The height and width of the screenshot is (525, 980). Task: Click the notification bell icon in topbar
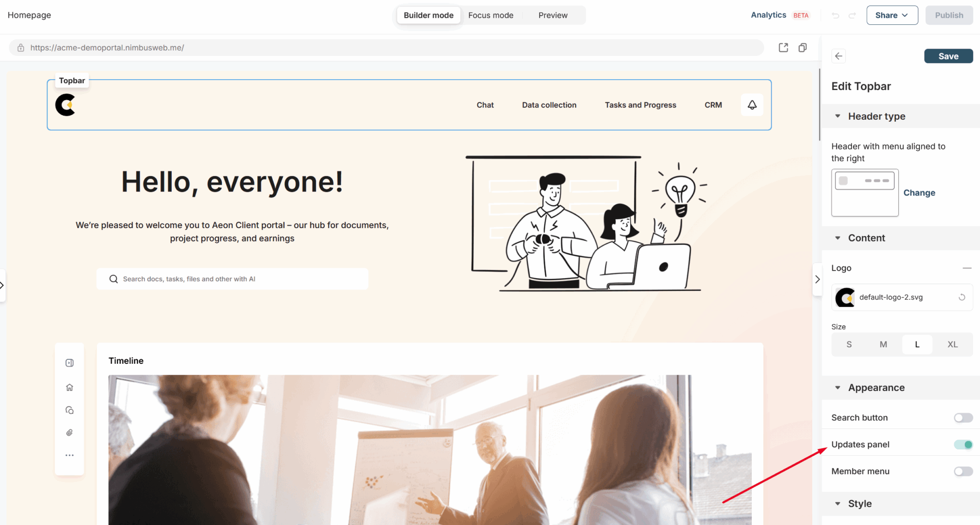752,105
